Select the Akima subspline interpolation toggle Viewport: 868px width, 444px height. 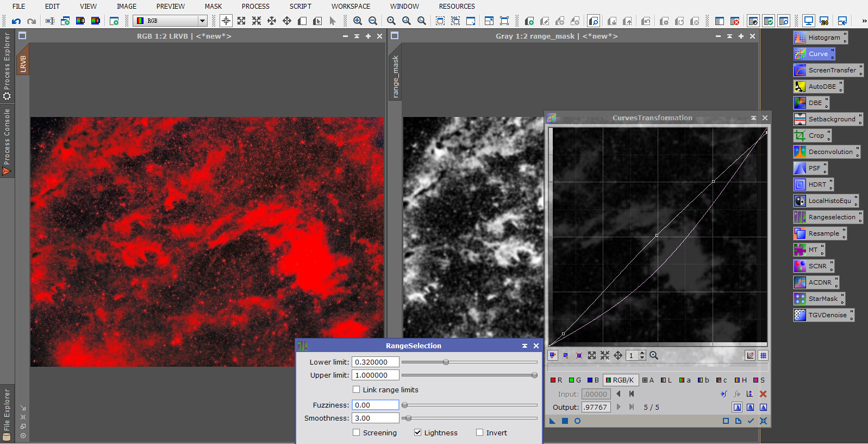point(737,407)
